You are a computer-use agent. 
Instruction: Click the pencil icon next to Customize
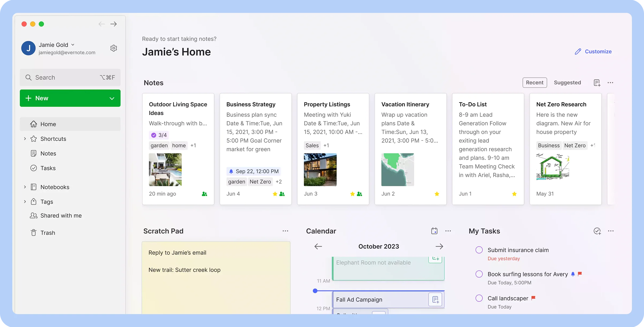578,51
